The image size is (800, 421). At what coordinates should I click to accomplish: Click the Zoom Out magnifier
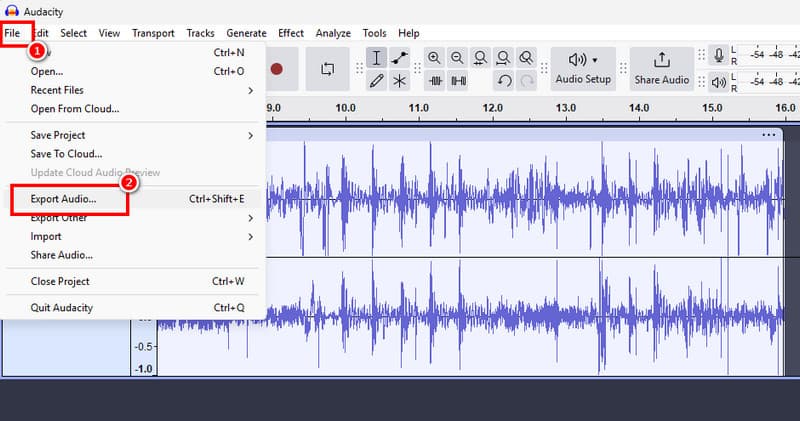click(x=457, y=58)
